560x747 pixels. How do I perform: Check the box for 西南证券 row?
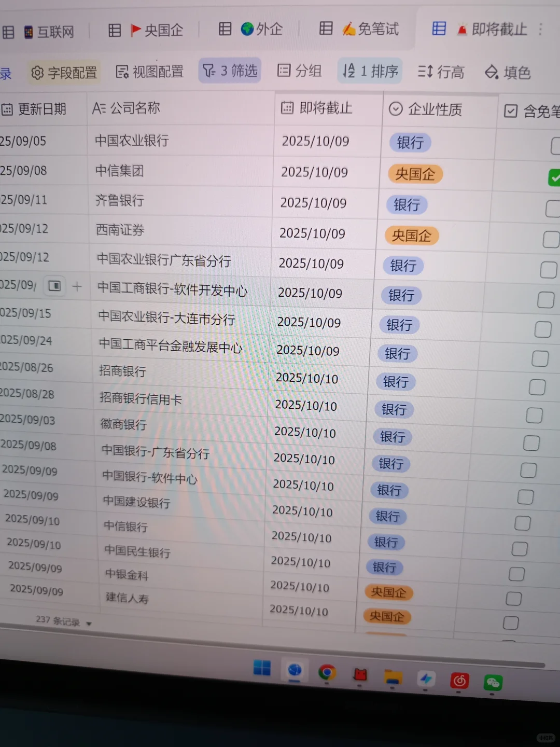pos(550,239)
